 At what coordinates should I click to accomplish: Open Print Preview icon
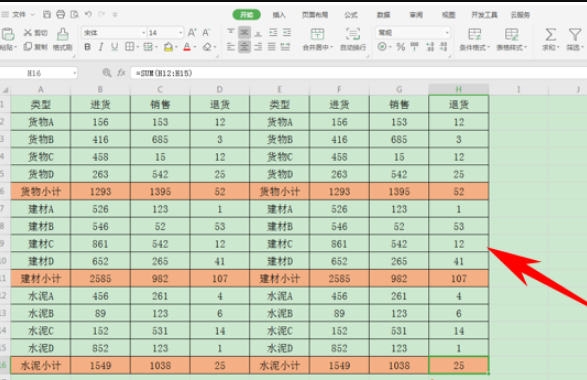point(74,15)
